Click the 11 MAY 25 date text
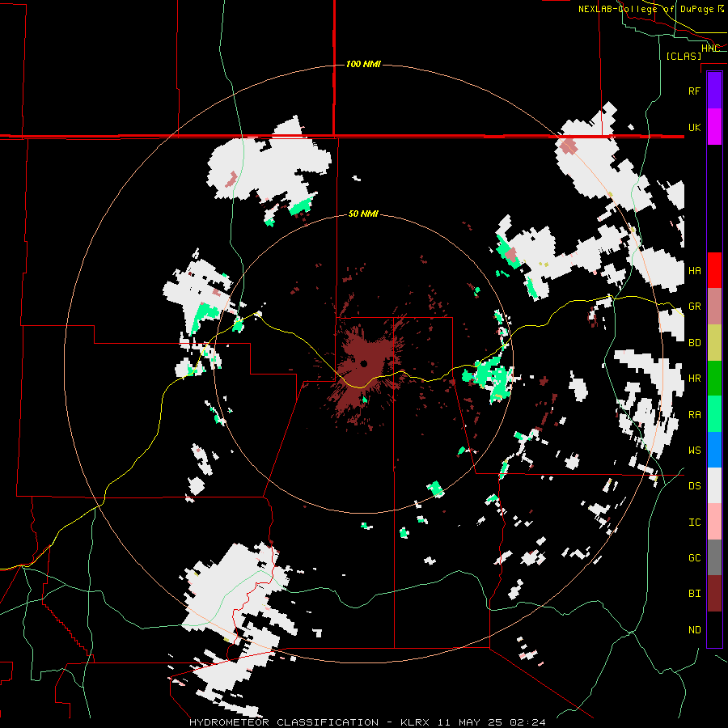This screenshot has width=728, height=728. 471,722
